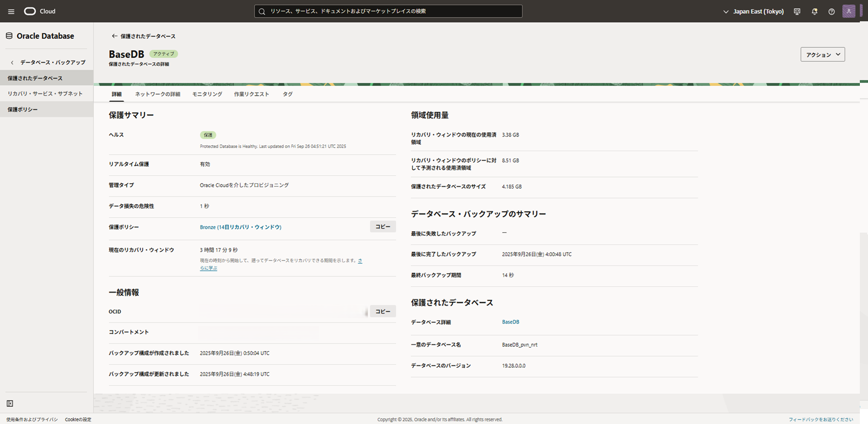Open the help question-mark icon
This screenshot has height=424, width=868.
pos(831,11)
